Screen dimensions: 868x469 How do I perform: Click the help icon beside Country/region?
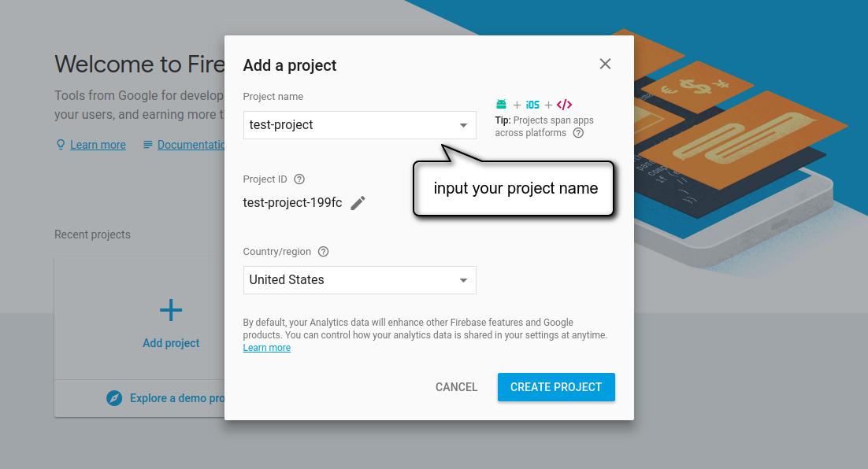pyautogui.click(x=323, y=252)
